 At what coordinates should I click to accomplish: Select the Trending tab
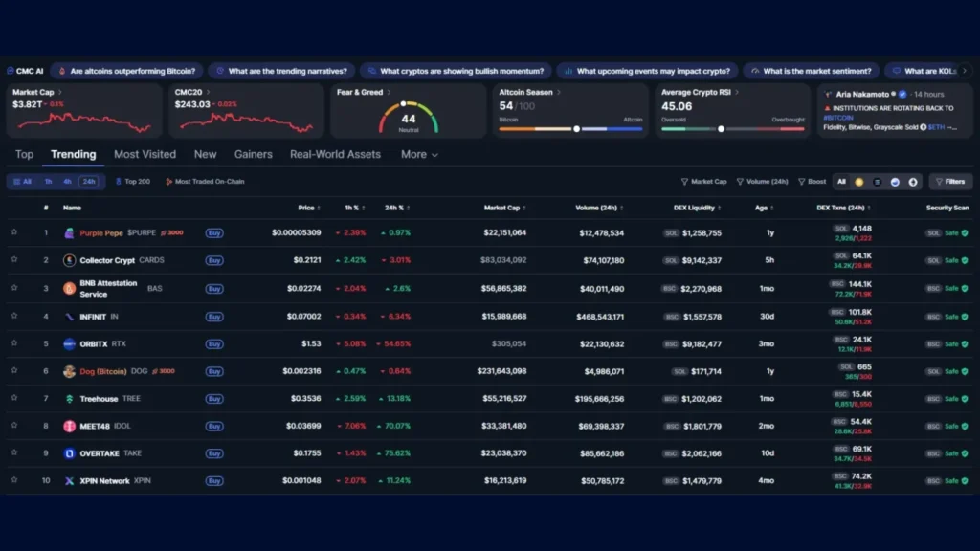click(73, 154)
